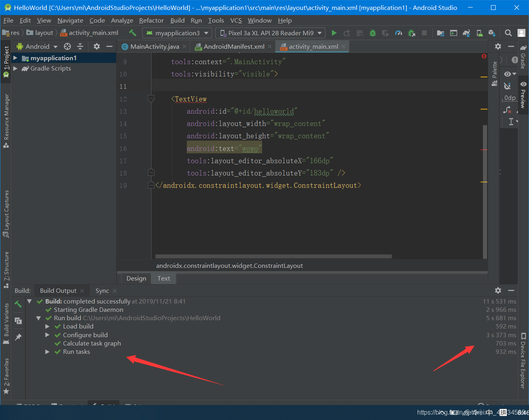Open the Analyze menu

(122, 20)
